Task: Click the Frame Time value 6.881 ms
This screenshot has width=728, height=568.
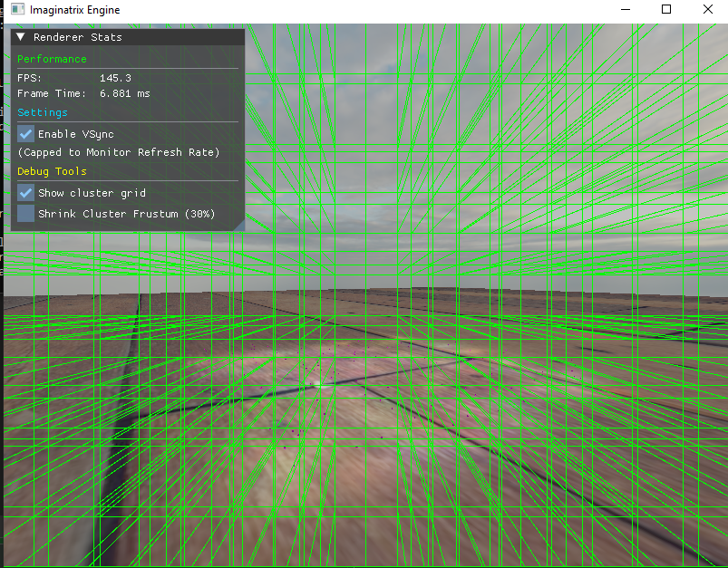Action: (125, 93)
